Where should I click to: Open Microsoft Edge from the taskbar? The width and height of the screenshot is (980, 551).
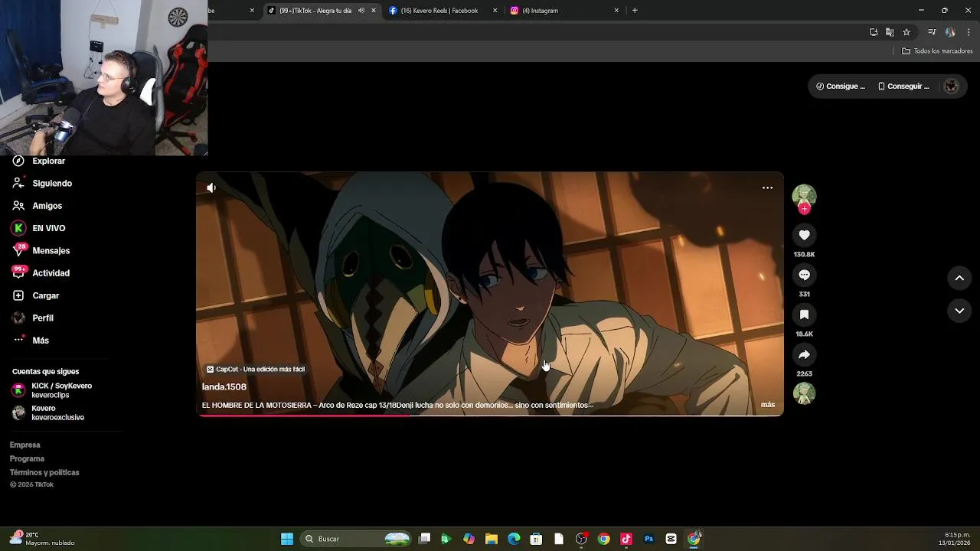click(514, 539)
